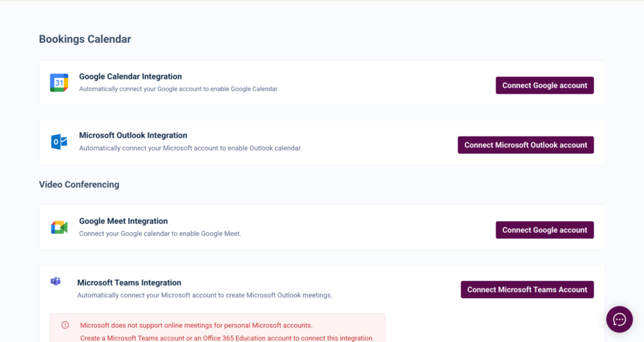Click the personal Microsoft accounts error message
Image resolution: width=644 pixels, height=342 pixels.
click(196, 325)
